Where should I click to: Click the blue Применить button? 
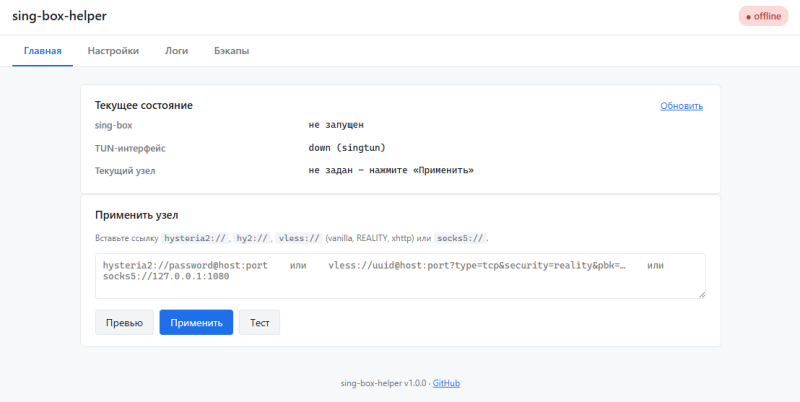coord(196,322)
